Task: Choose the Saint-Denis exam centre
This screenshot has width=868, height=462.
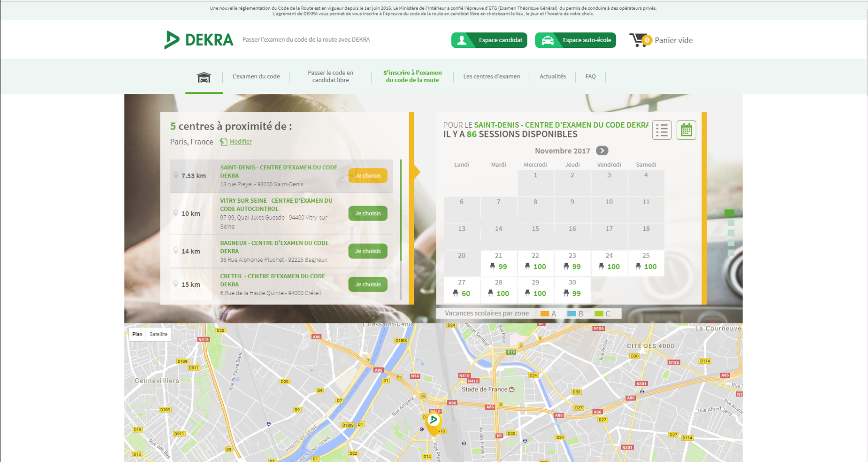Action: coord(368,176)
